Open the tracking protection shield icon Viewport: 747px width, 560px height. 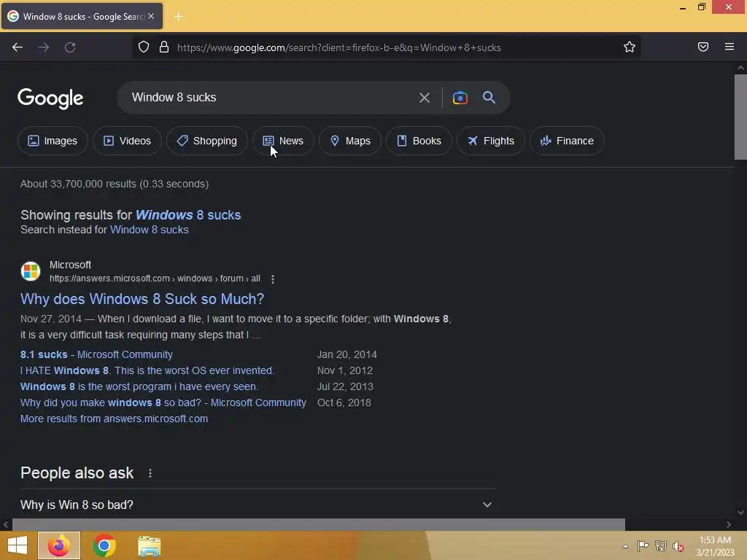[144, 47]
